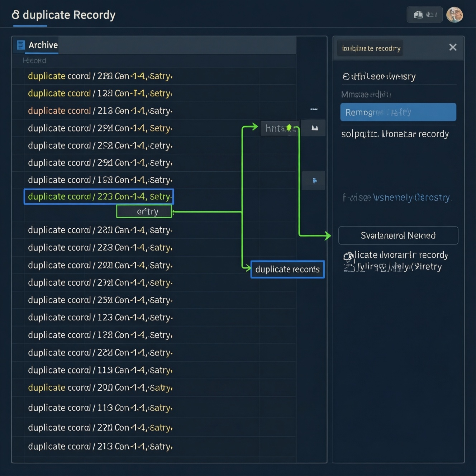Click the white bookmark icon beside hnta box
Screen dimensions: 476x476
point(314,128)
